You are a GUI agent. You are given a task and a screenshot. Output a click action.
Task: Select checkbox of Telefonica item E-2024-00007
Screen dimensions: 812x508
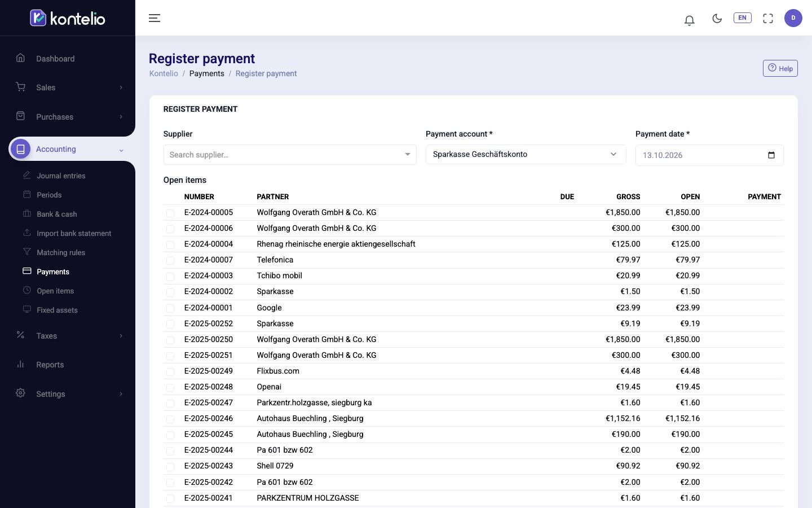(x=170, y=260)
